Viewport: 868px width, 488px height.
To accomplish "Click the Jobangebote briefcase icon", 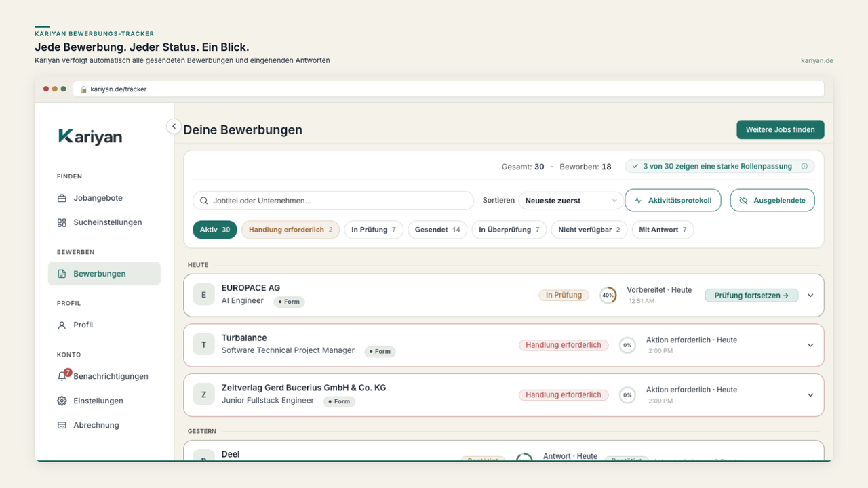I will point(62,198).
